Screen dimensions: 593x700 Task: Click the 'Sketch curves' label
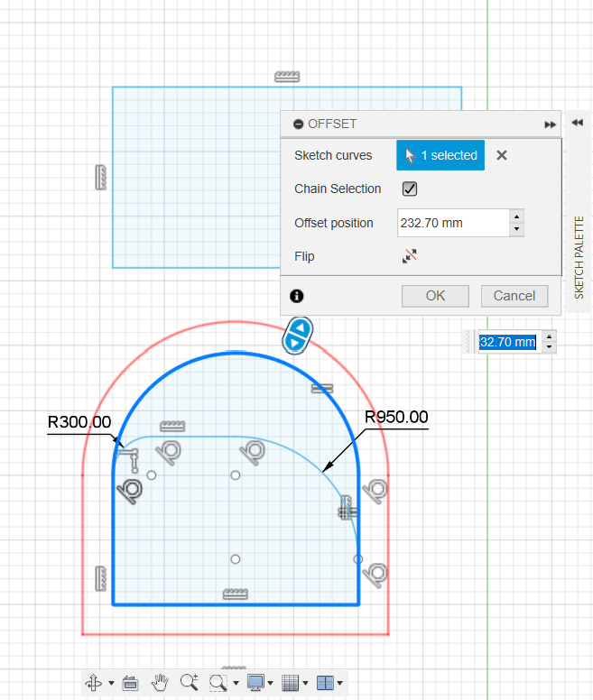click(x=333, y=155)
